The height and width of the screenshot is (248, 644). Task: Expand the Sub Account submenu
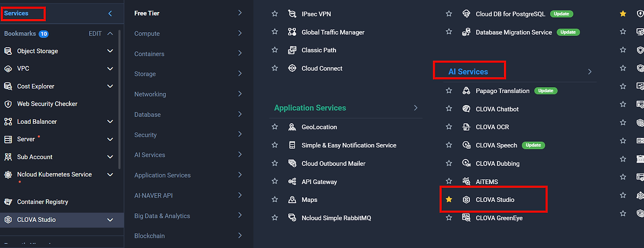tap(110, 156)
